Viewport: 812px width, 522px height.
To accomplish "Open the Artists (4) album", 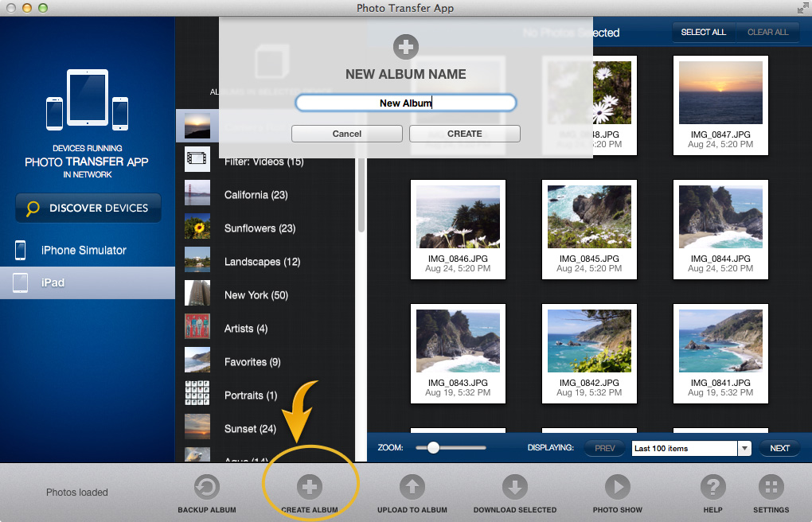I will [245, 329].
